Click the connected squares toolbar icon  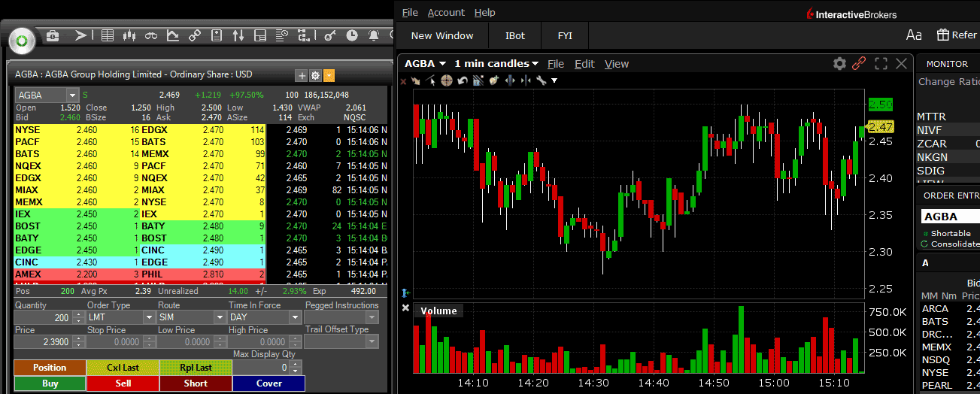(x=304, y=35)
